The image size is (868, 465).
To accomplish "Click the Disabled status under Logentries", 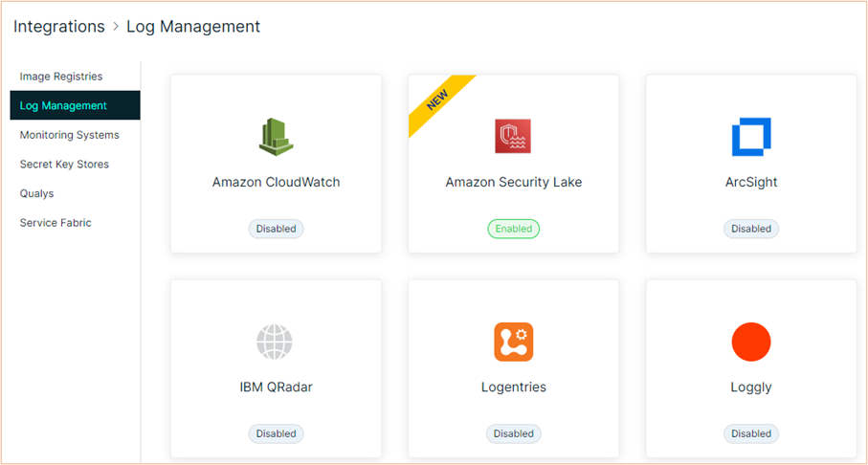I will point(514,433).
